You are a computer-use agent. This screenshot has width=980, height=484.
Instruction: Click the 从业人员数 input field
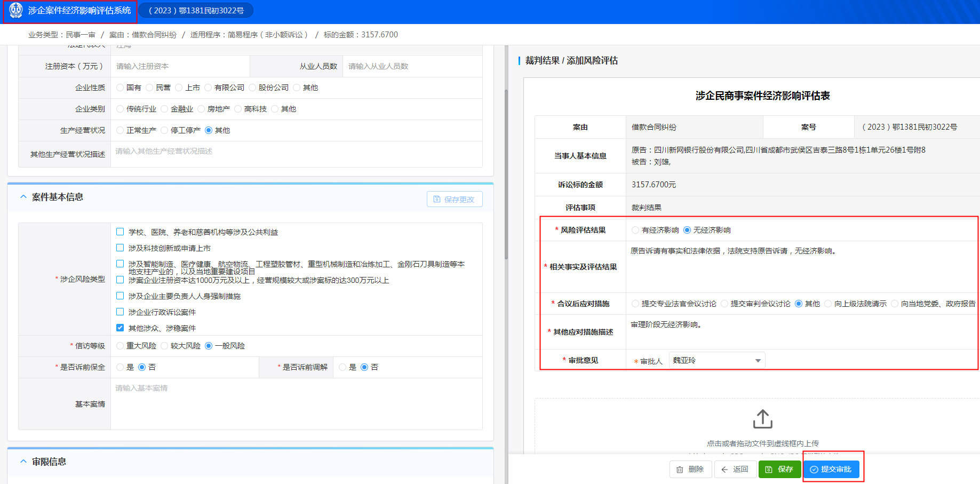(x=412, y=66)
